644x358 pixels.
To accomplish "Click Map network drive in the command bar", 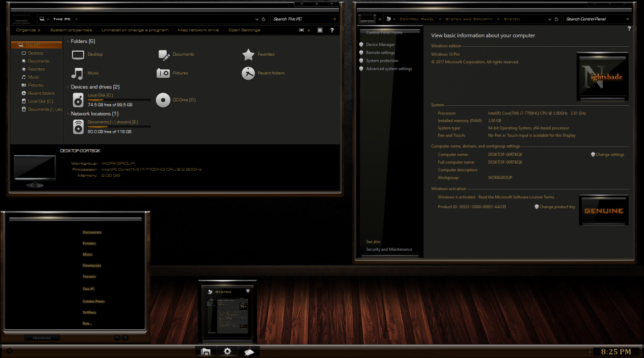I will [x=198, y=30].
